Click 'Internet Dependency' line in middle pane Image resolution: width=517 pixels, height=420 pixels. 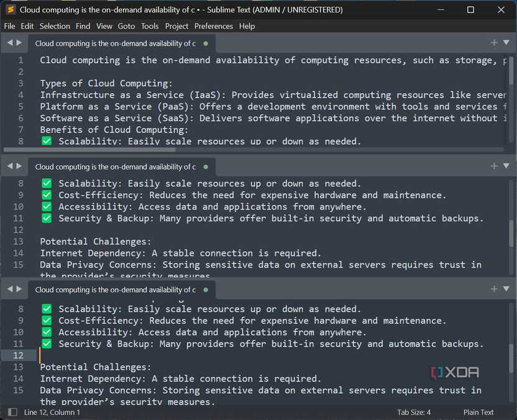click(x=180, y=253)
